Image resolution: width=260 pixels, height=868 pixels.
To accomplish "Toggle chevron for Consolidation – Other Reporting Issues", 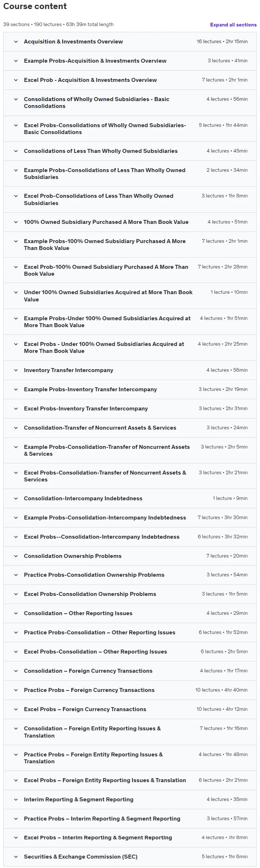I will (16, 613).
